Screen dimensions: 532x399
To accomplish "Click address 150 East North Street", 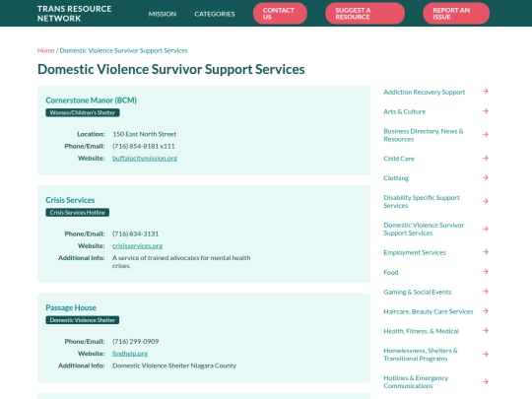I will coord(144,134).
